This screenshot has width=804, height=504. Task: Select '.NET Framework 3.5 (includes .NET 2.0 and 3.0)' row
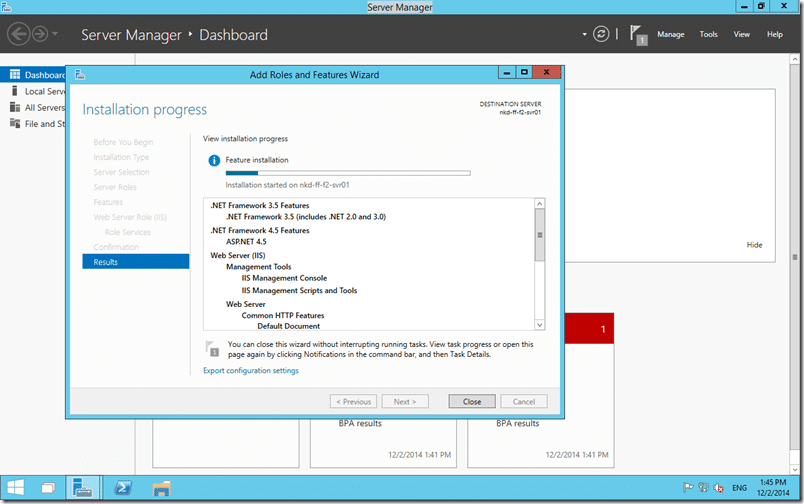[x=306, y=216]
